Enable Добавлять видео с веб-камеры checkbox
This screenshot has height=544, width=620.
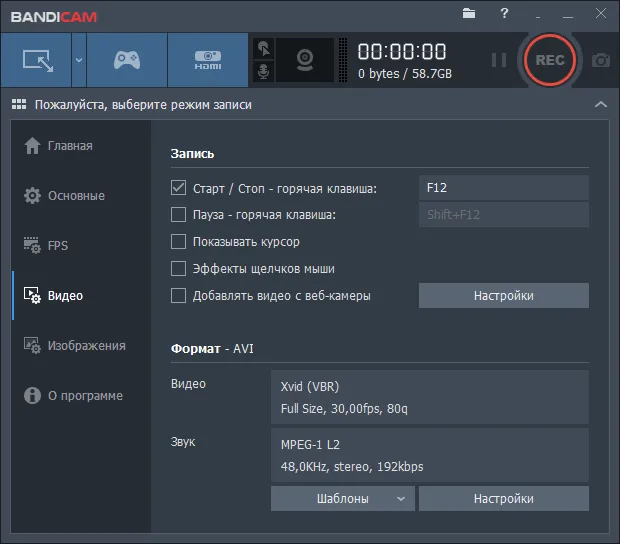[178, 295]
